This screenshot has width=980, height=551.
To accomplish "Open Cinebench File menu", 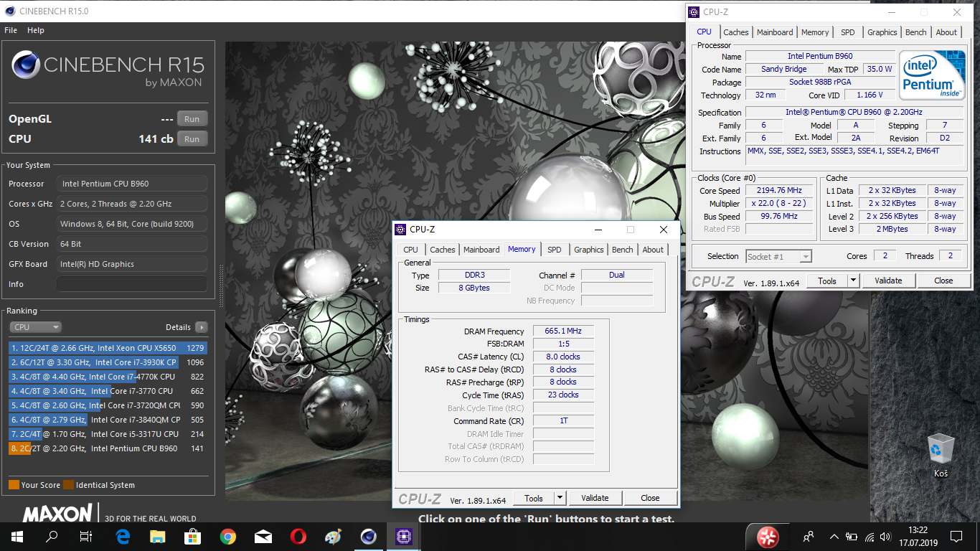I will tap(11, 30).
